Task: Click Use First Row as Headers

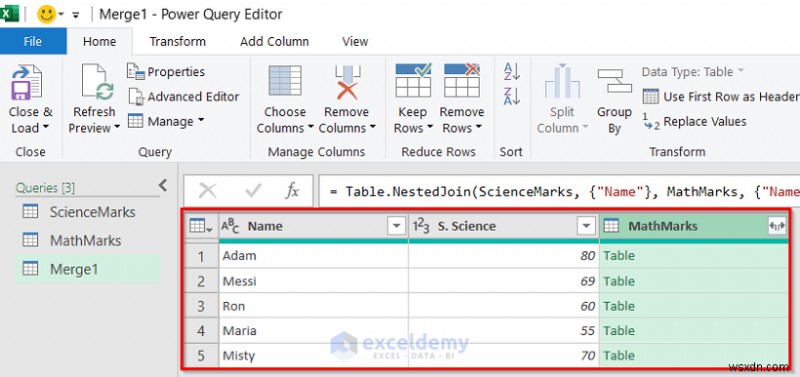Action: [720, 96]
